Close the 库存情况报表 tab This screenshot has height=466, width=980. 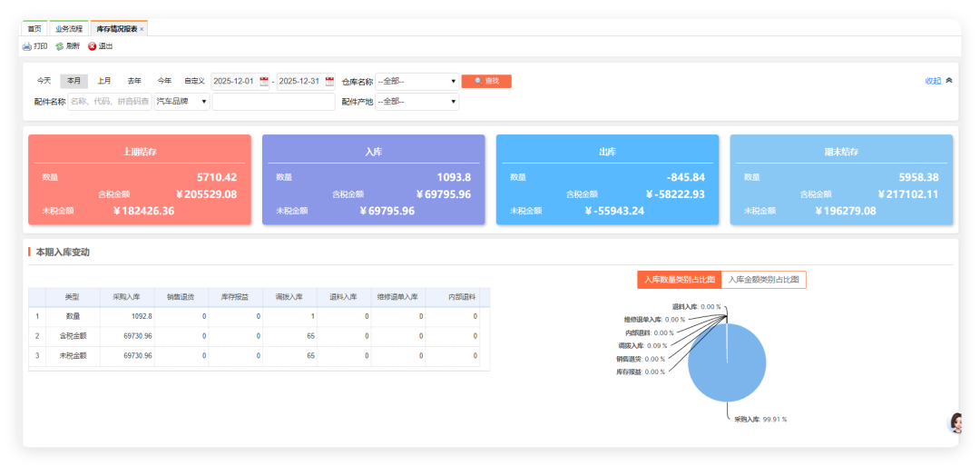tap(142, 29)
